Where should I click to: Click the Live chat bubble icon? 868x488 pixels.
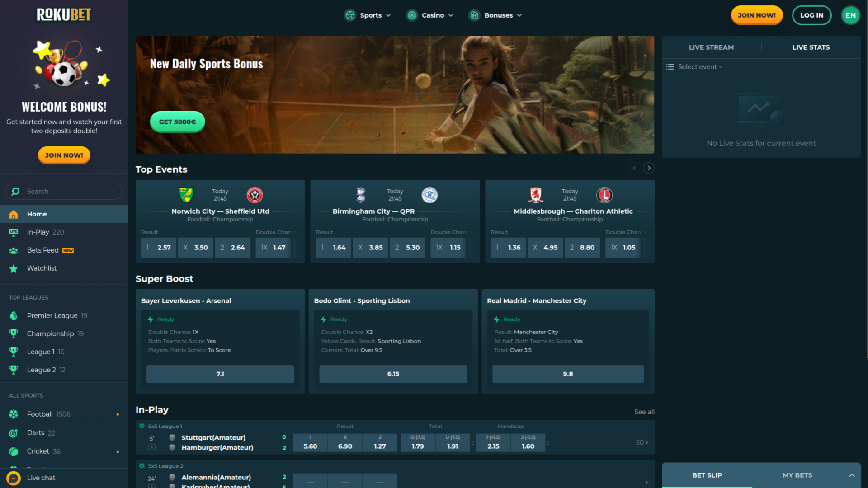click(x=14, y=478)
